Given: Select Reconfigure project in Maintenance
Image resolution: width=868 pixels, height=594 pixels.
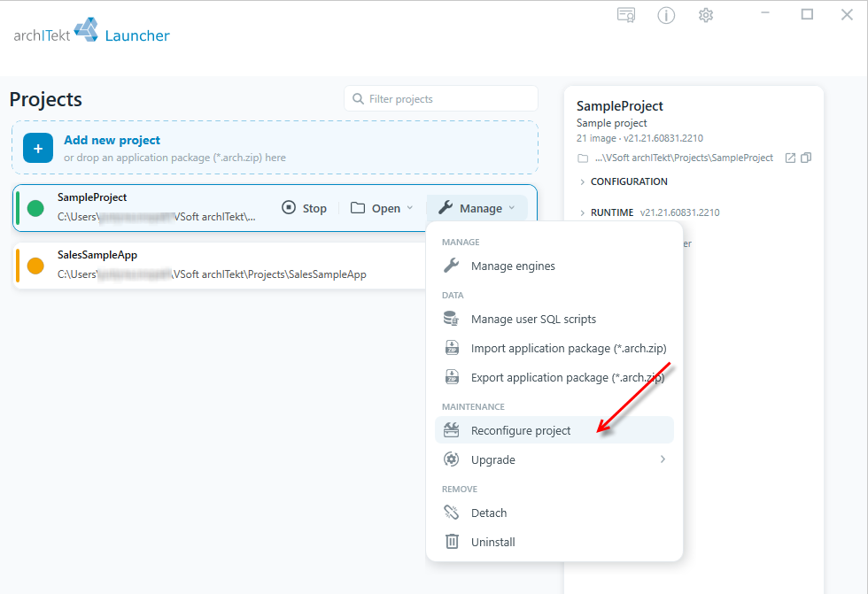Looking at the screenshot, I should click(x=554, y=430).
